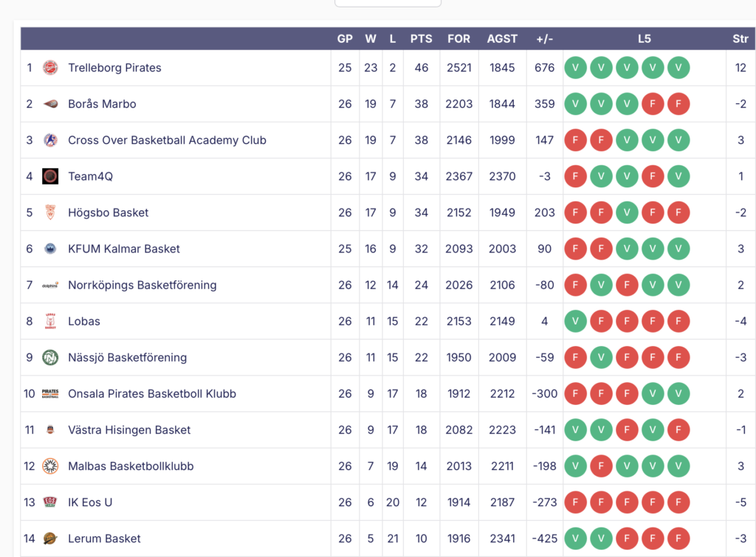Sort standings by L column header
This screenshot has height=557, width=756.
pos(393,39)
